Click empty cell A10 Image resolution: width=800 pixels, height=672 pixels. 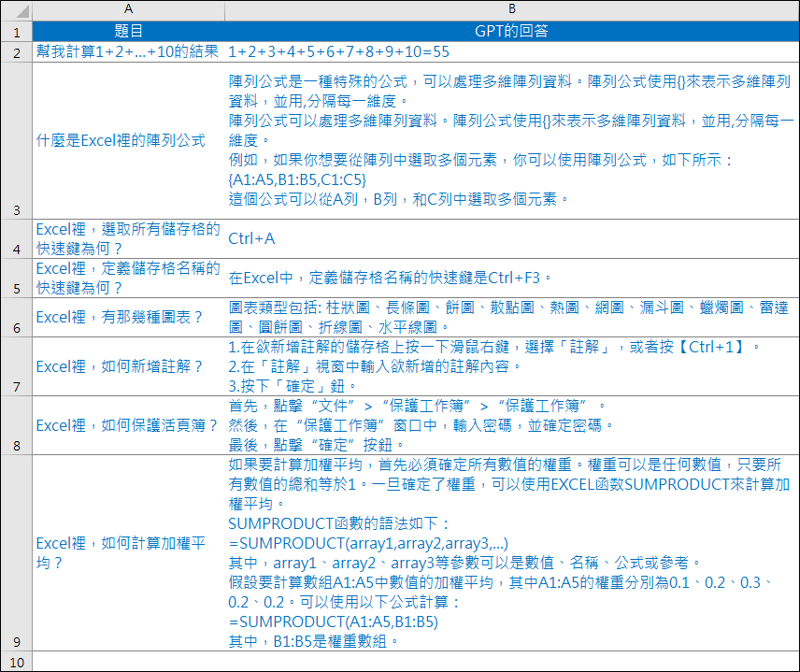pyautogui.click(x=129, y=662)
